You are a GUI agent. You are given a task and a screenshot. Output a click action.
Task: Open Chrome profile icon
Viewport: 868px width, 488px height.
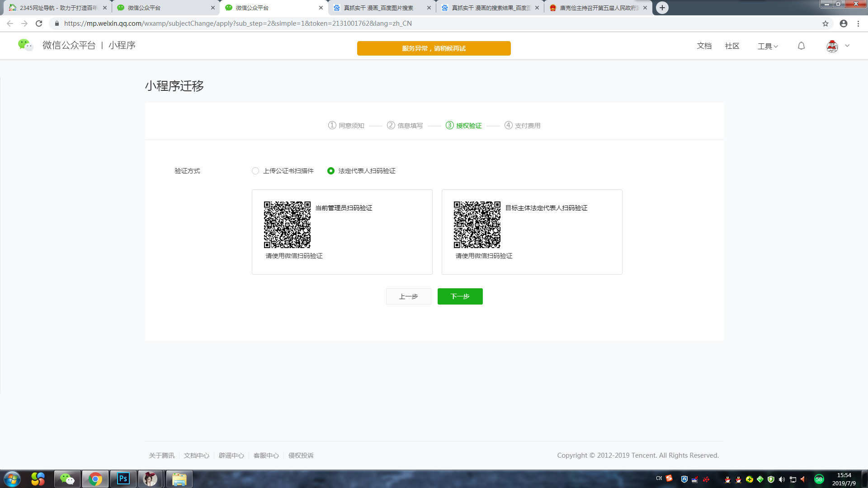tap(844, 23)
